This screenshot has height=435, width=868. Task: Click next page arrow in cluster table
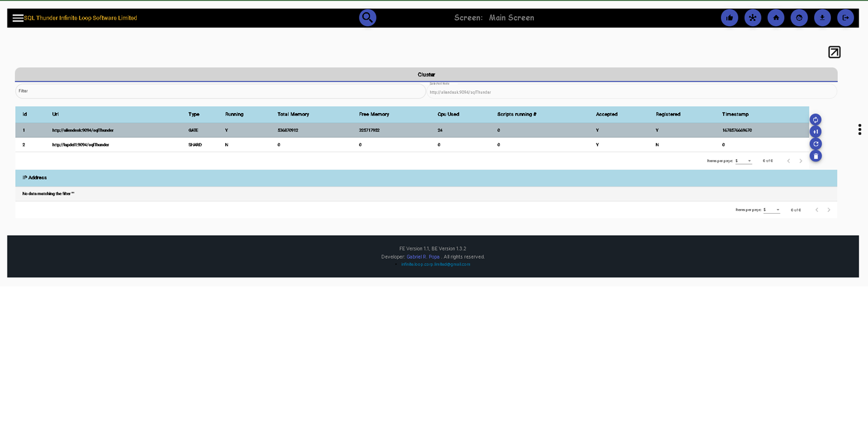(x=801, y=161)
